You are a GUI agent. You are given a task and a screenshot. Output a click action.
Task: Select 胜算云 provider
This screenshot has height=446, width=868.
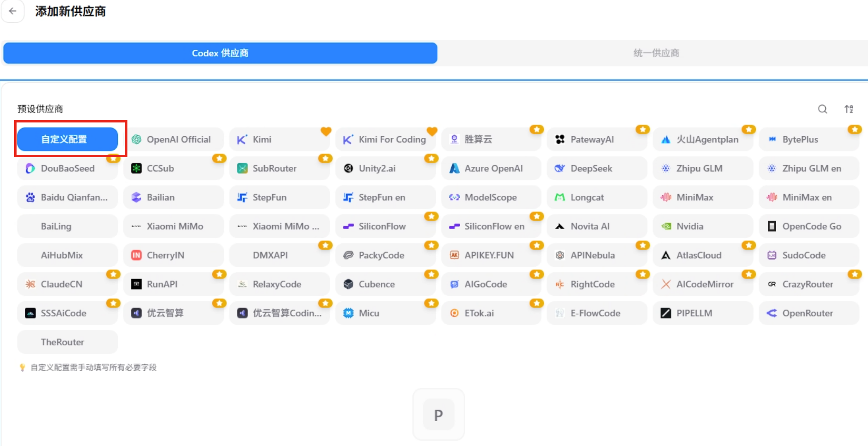491,139
